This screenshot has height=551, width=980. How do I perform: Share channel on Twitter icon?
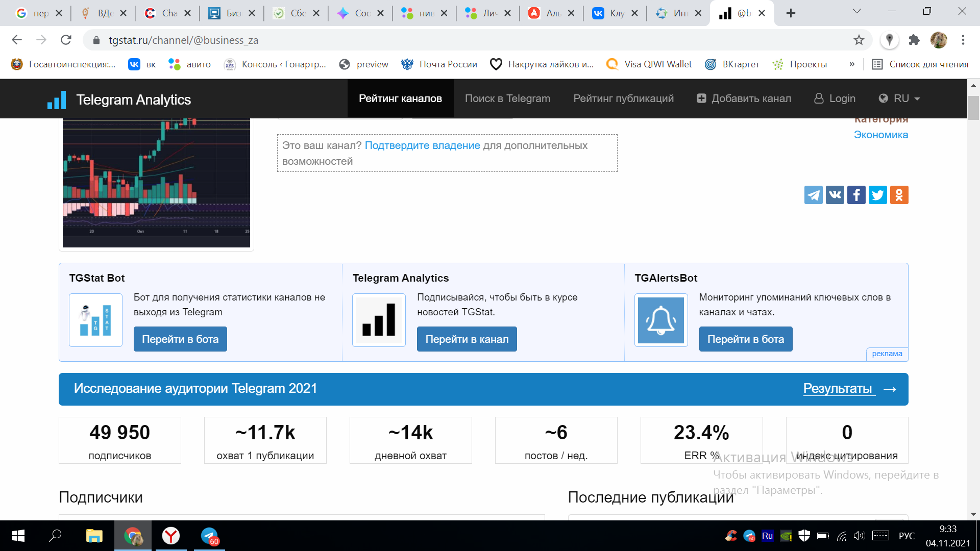877,195
